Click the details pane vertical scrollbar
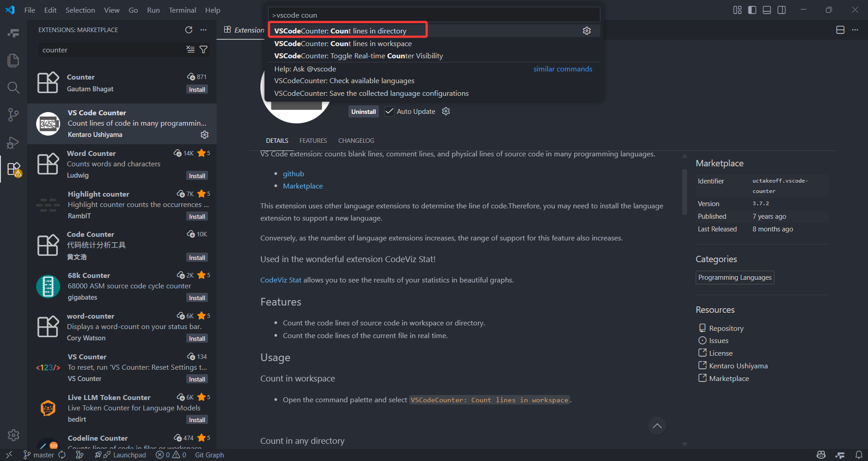This screenshot has width=868, height=461. pos(684,192)
